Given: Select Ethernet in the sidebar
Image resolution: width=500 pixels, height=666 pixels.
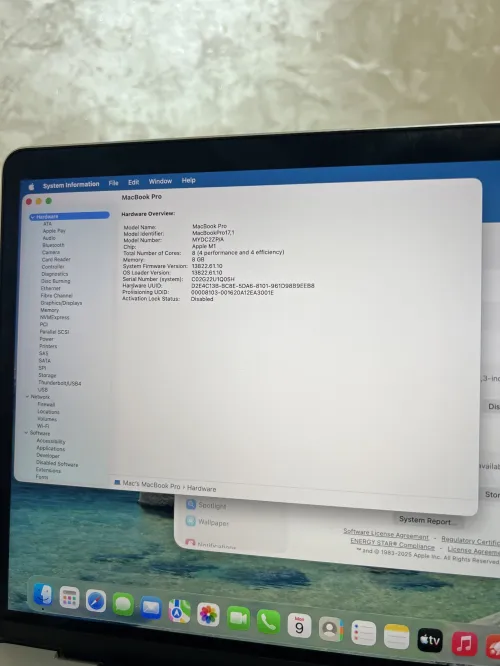Looking at the screenshot, I should pyautogui.click(x=51, y=288).
